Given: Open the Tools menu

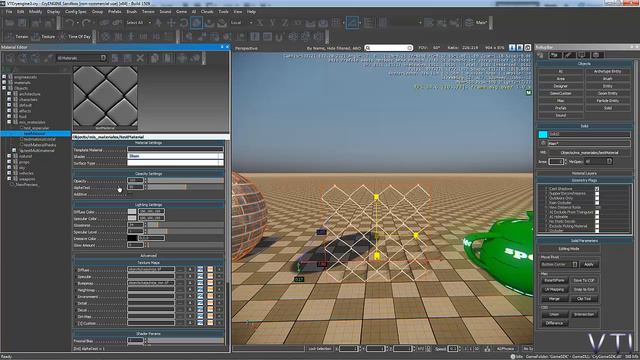Looking at the screenshot, I should tap(223, 12).
